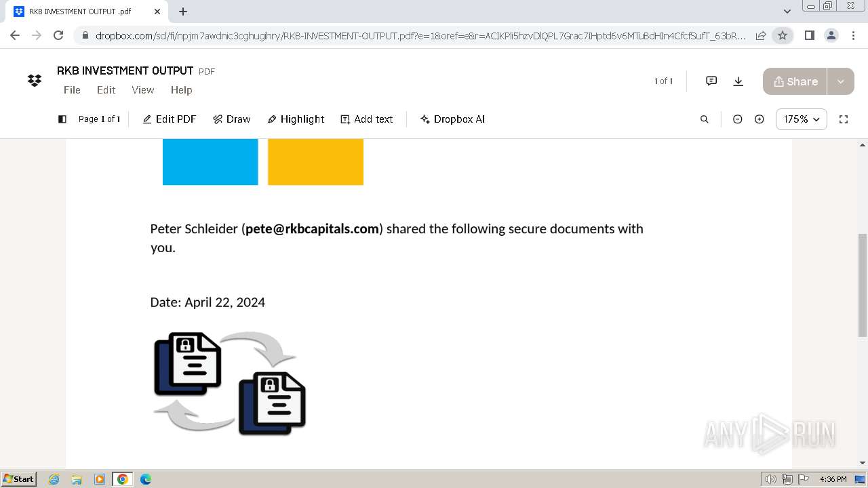Viewport: 868px width, 488px height.
Task: Bookmark this page with the star icon
Action: [x=783, y=35]
